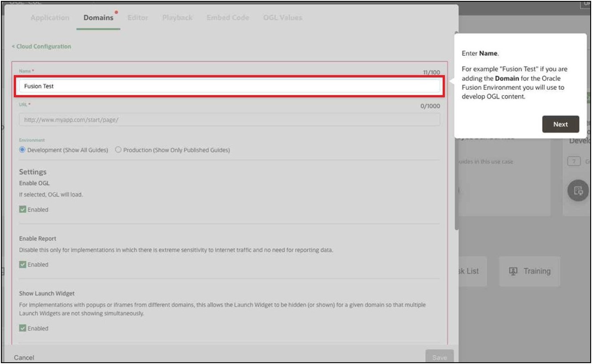Click Cancel at the dialog bottom
The width and height of the screenshot is (592, 364).
click(24, 357)
